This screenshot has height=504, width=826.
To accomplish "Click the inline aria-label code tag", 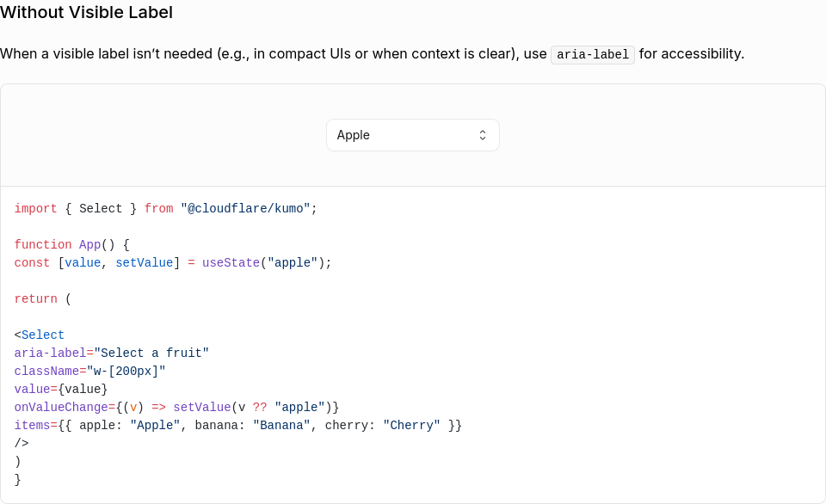I will pyautogui.click(x=592, y=54).
